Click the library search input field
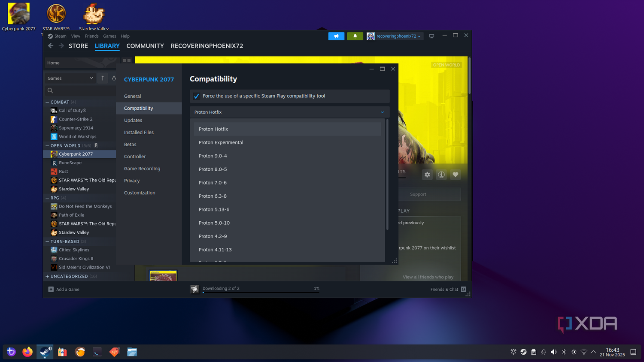Screen dimensions: 644x362 pos(80,90)
